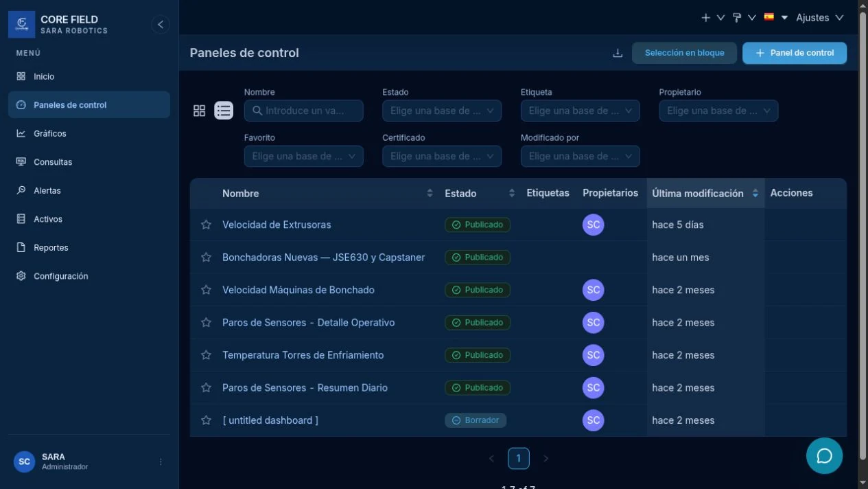
Task: Click the previous page arrow
Action: tap(491, 458)
